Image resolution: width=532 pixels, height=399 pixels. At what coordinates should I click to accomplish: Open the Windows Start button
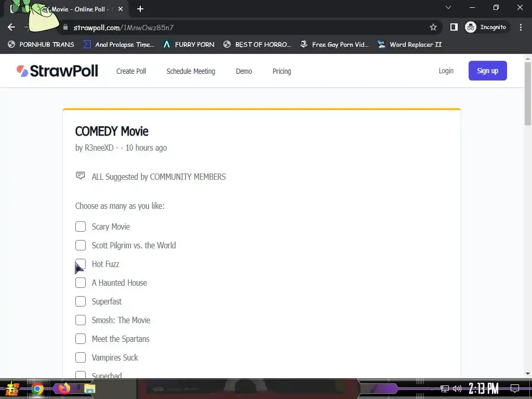pos(12,389)
